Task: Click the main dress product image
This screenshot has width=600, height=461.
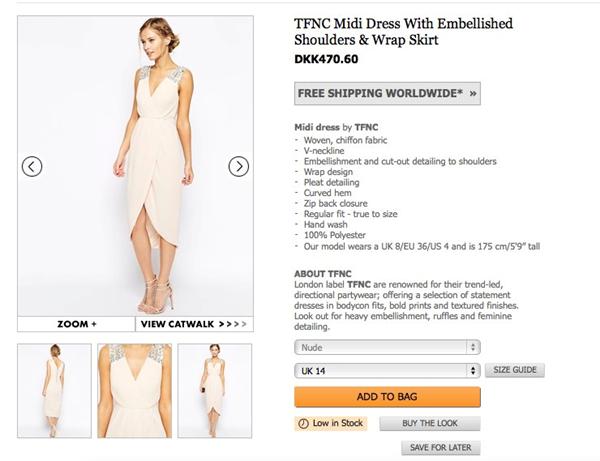Action: click(x=135, y=165)
